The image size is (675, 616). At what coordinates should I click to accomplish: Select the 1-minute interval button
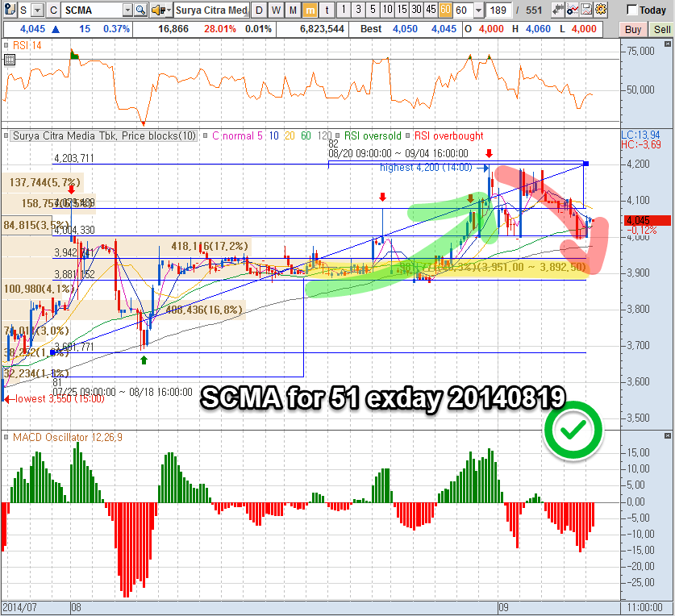pyautogui.click(x=344, y=10)
